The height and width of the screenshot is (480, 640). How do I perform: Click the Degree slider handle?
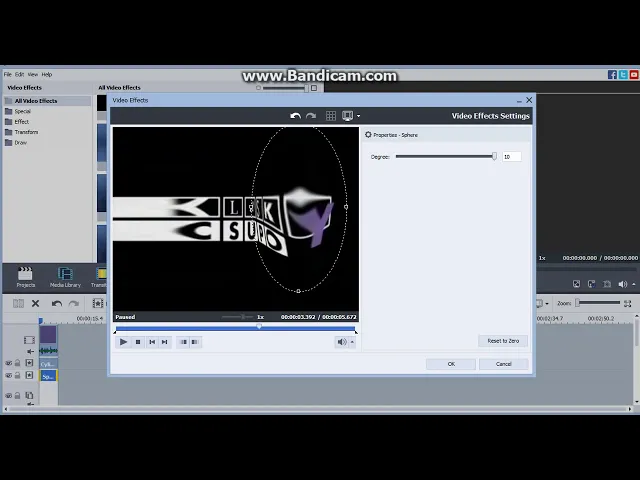[494, 156]
